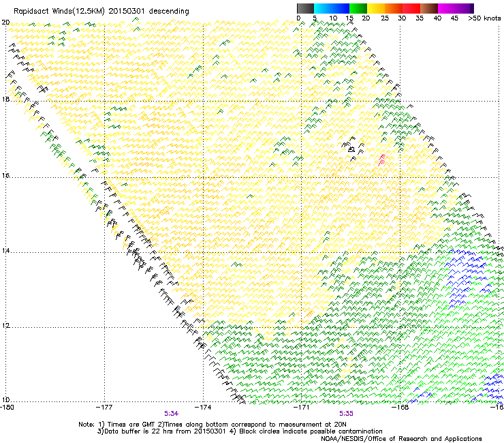Click longitude label '-180' on bottom axis

click(x=7, y=408)
